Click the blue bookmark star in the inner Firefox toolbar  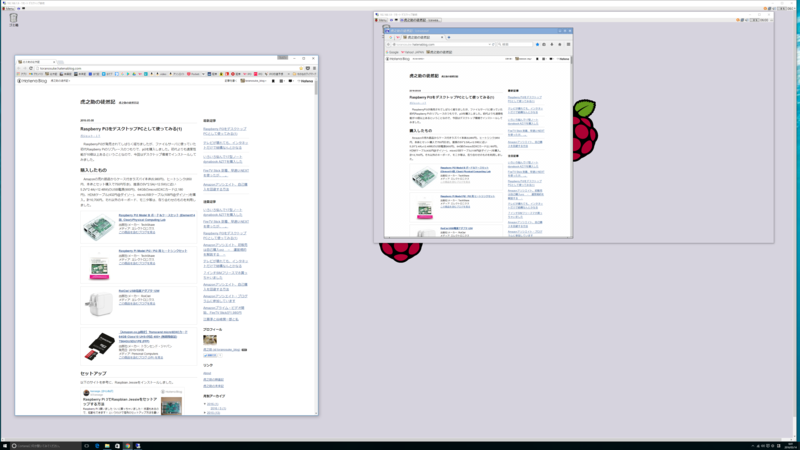tap(537, 44)
